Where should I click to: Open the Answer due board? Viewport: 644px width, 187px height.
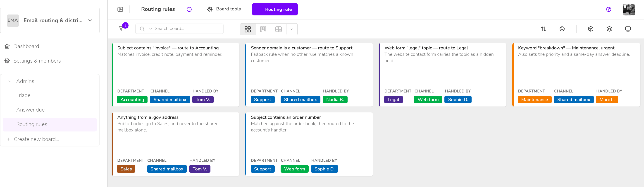[x=30, y=110]
